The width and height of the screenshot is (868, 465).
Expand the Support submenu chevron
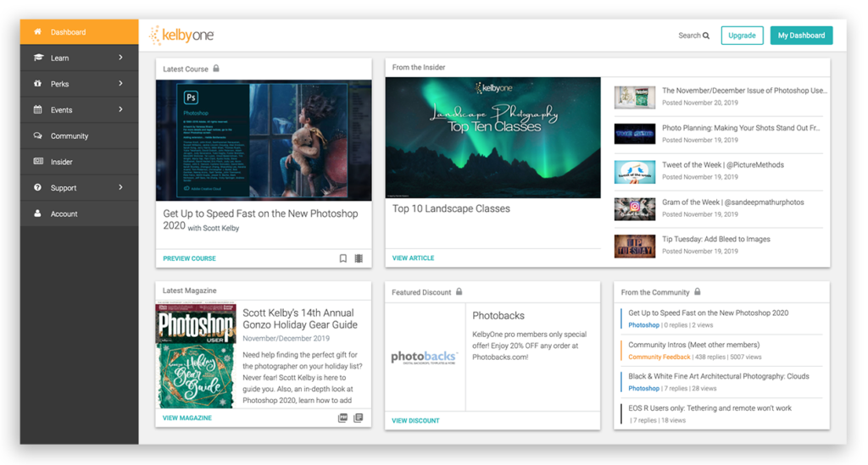[x=120, y=187]
